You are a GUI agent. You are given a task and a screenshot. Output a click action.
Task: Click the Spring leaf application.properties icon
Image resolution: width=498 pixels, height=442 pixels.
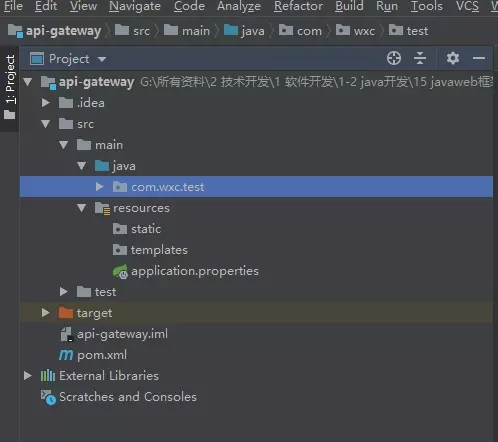pyautogui.click(x=120, y=271)
